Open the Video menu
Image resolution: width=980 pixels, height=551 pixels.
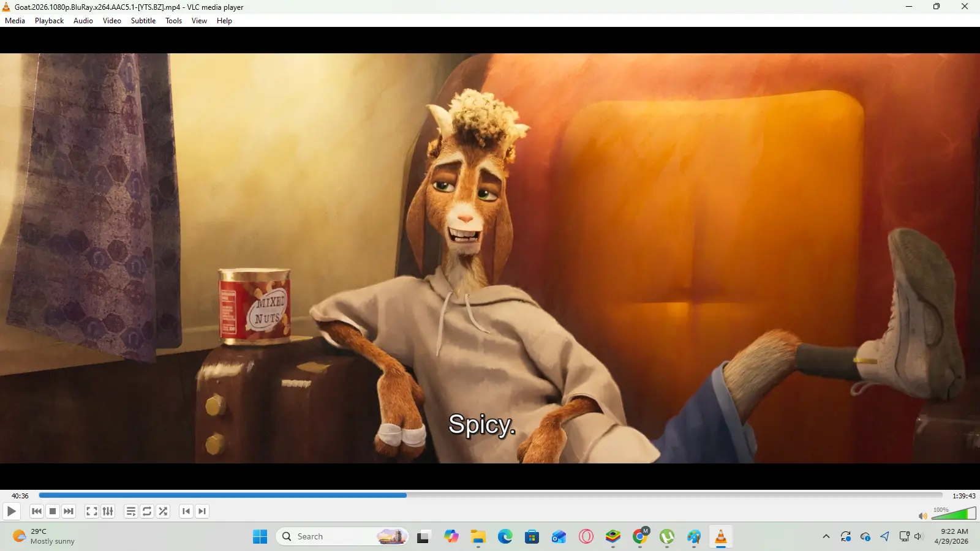(x=112, y=21)
